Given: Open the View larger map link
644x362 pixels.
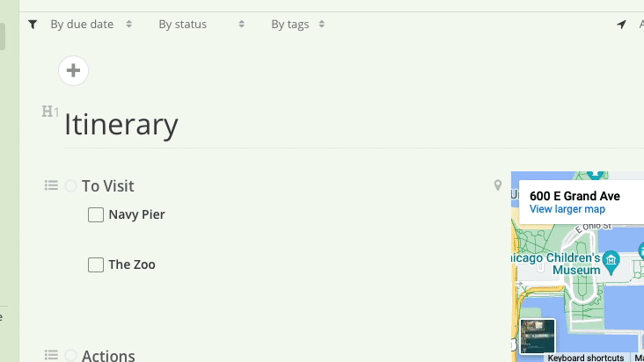Looking at the screenshot, I should tap(567, 209).
